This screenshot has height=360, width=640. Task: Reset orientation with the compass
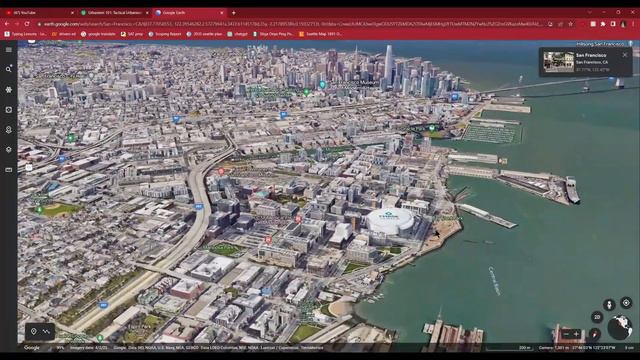[595, 334]
